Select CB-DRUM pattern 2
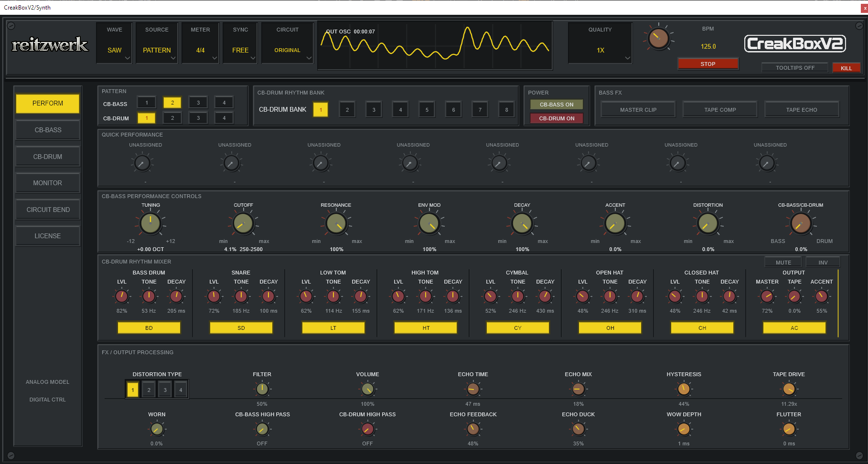Image resolution: width=868 pixels, height=464 pixels. click(172, 117)
